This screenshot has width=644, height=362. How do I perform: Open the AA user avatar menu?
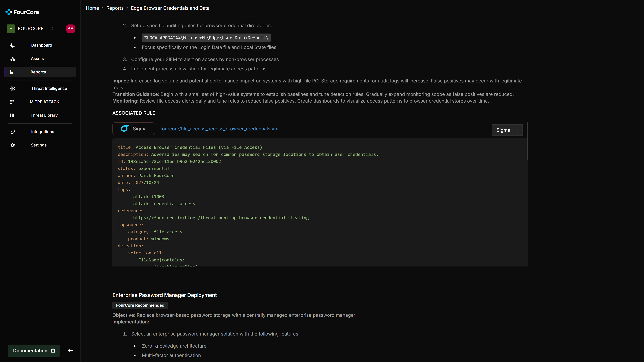[70, 28]
